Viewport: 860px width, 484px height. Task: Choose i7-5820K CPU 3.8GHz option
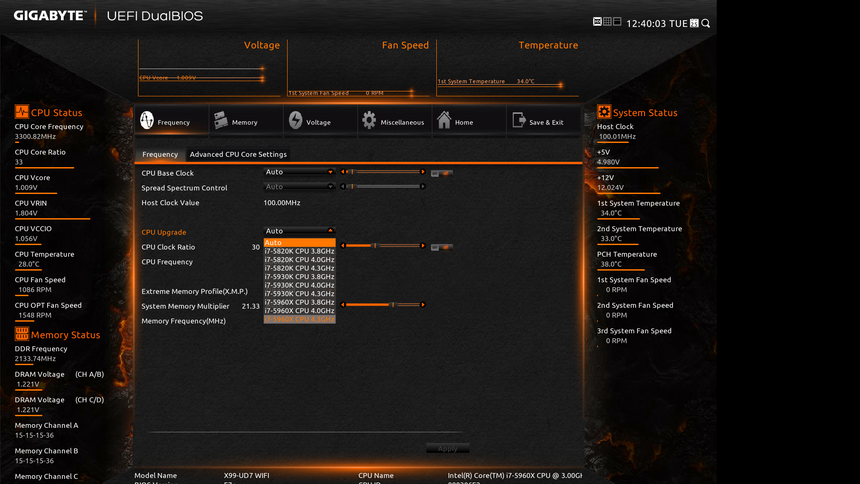pos(299,251)
